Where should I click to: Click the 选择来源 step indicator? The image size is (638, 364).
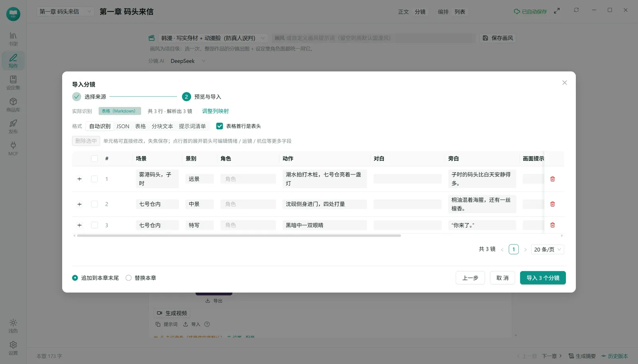tap(89, 97)
